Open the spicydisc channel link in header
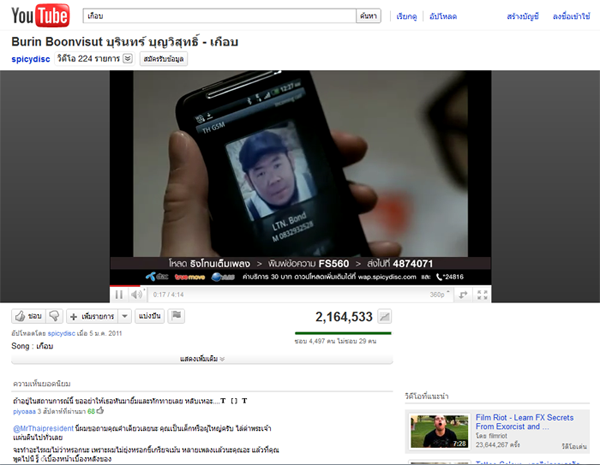Screen dimensions: 600x465 31,59
